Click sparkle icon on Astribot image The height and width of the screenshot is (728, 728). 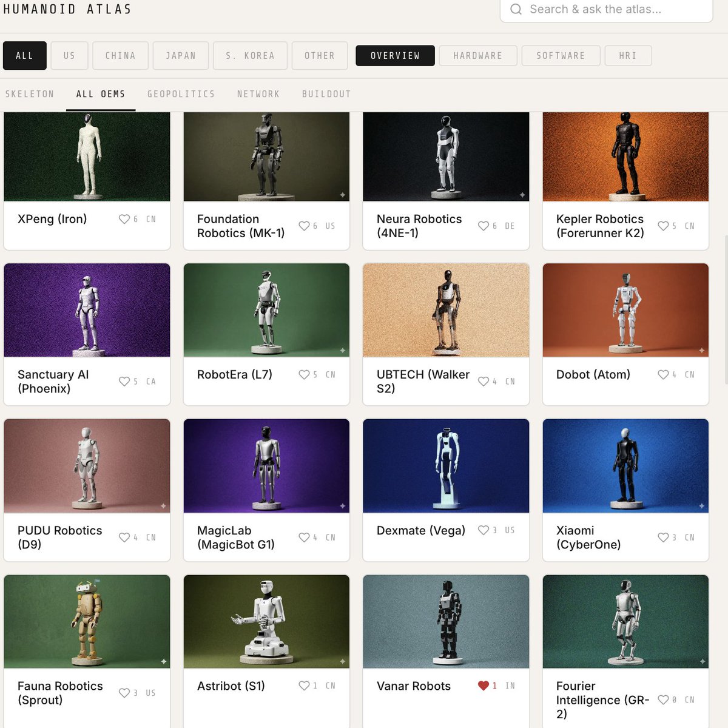(343, 661)
